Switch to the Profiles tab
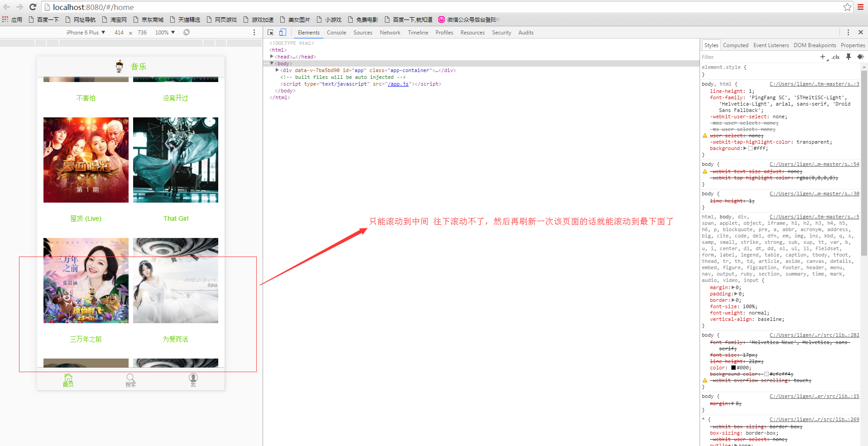This screenshot has width=868, height=446. (444, 33)
